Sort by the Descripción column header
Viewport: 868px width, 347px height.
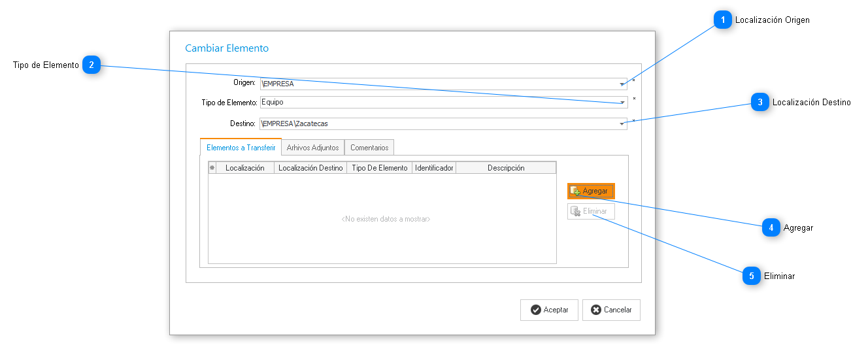tap(506, 168)
